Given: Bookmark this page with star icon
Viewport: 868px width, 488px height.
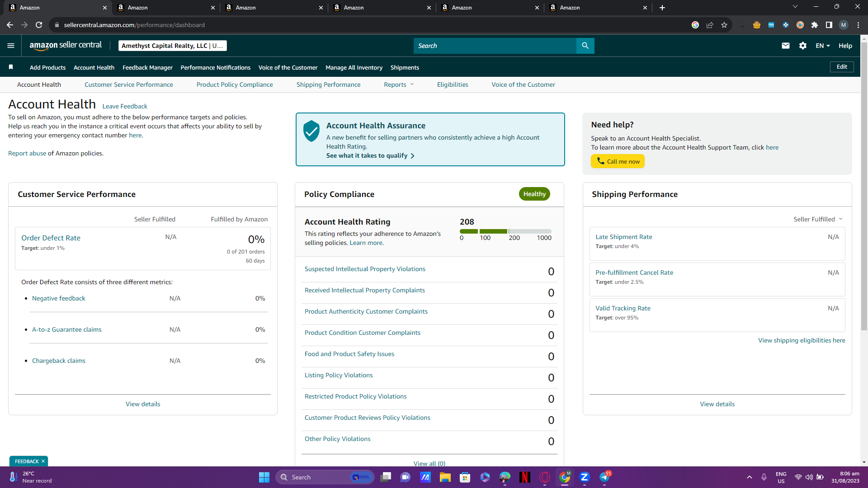Looking at the screenshot, I should click(x=724, y=25).
